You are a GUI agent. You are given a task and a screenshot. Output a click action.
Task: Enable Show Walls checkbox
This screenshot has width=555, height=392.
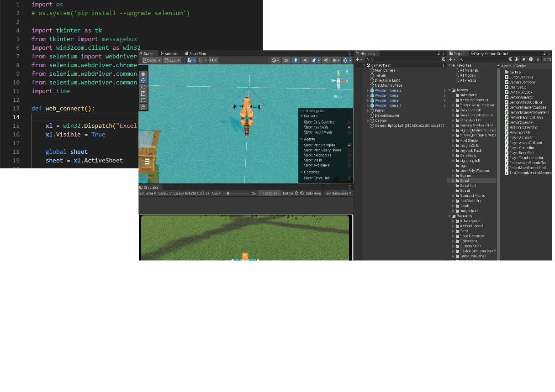pos(349,160)
